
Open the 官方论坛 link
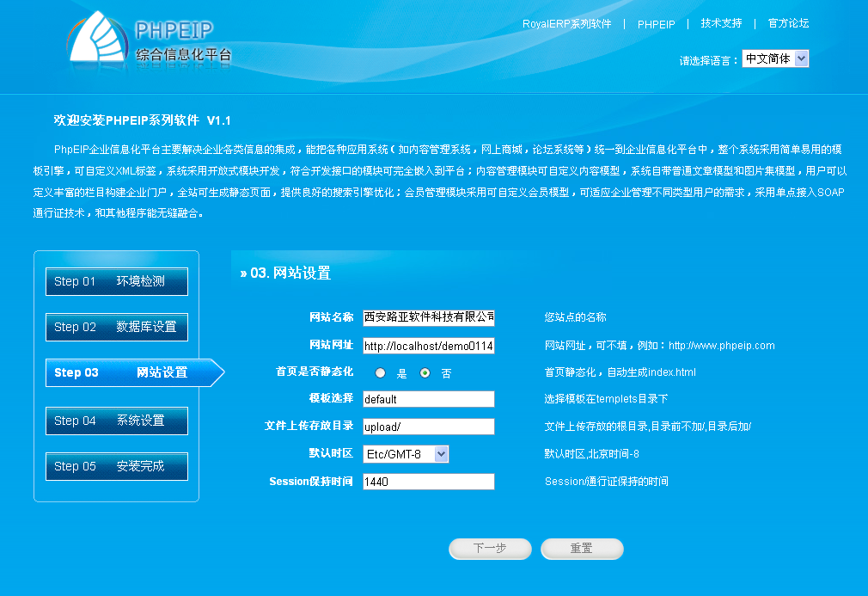point(788,23)
